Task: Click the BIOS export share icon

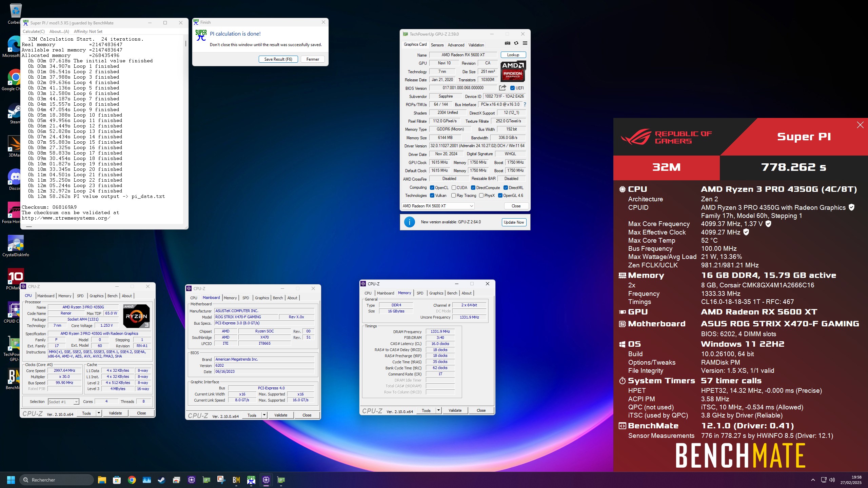Action: (x=502, y=88)
